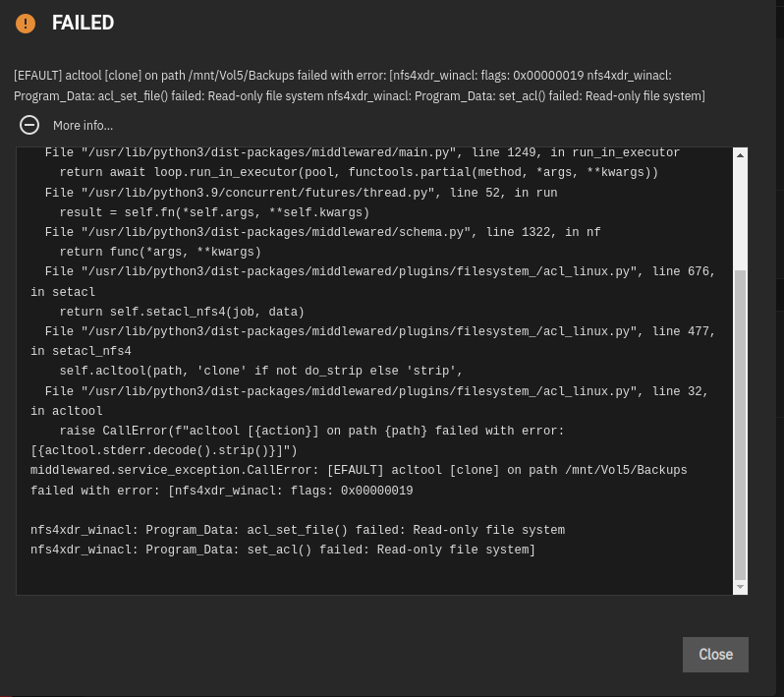This screenshot has height=697, width=784.
Task: Click the 'return await loop.run_in_executor' line
Action: [x=359, y=172]
